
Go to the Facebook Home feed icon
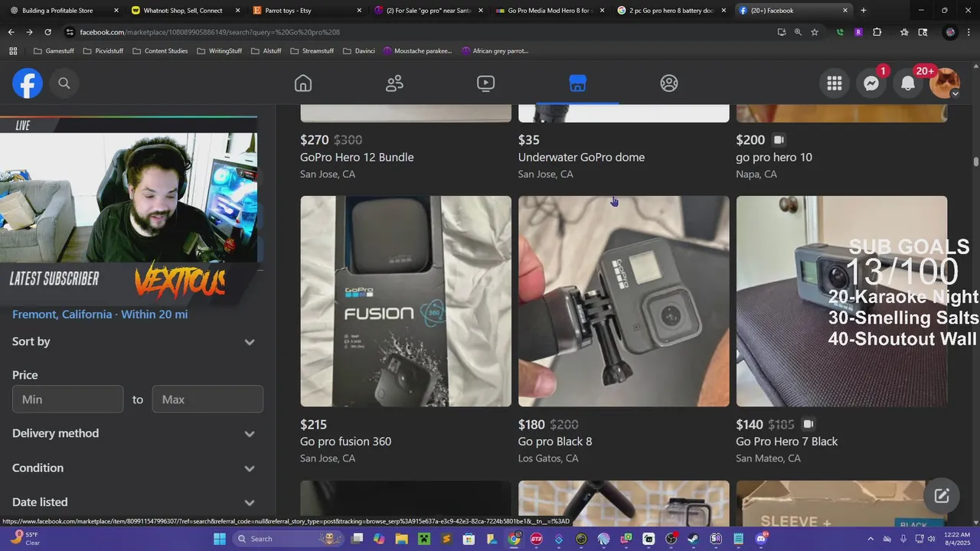[x=303, y=83]
